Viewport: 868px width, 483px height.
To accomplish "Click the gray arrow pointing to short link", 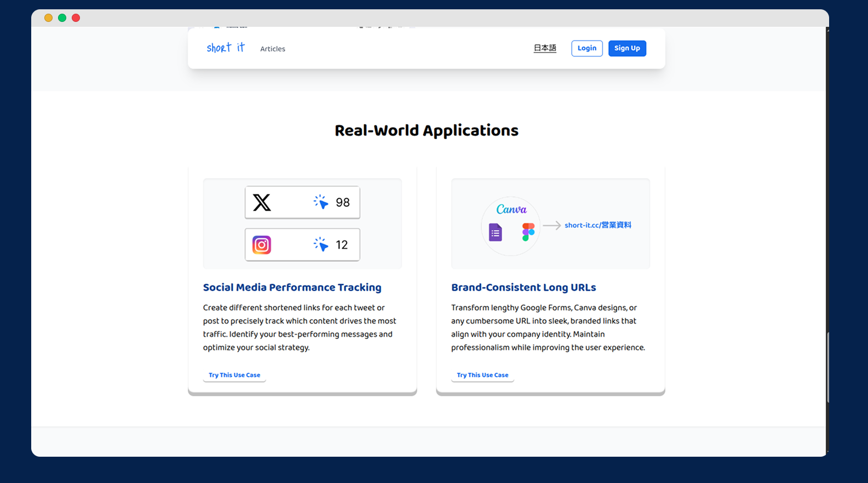I will (x=551, y=225).
